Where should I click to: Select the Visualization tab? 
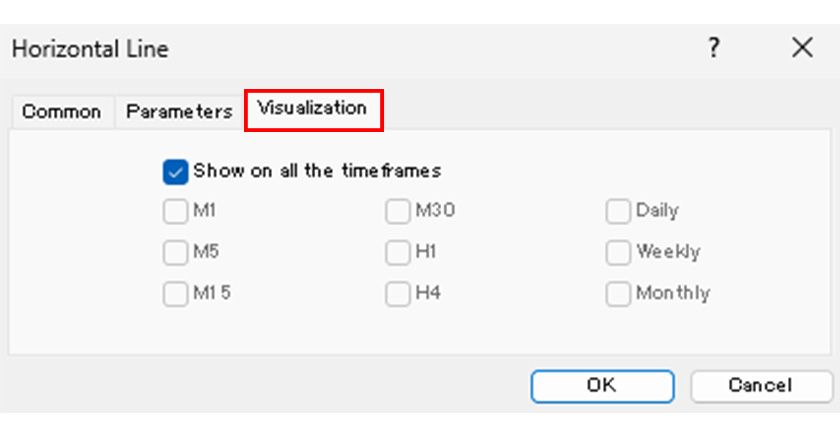(312, 108)
